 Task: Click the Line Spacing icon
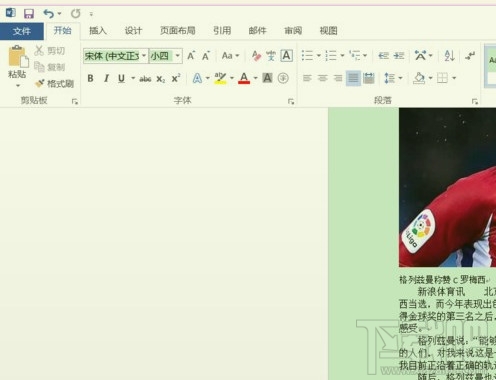coord(389,78)
